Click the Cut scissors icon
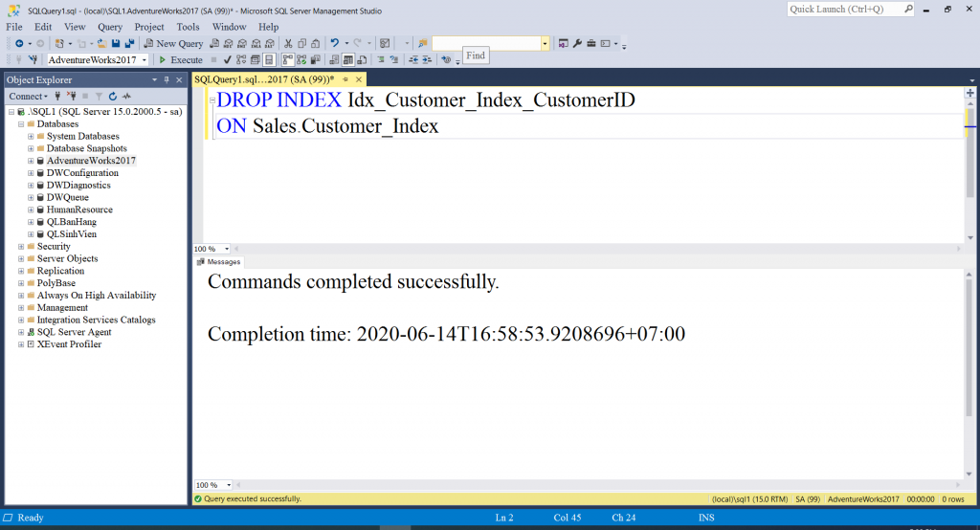Viewport: 980px width, 530px height. click(x=288, y=43)
